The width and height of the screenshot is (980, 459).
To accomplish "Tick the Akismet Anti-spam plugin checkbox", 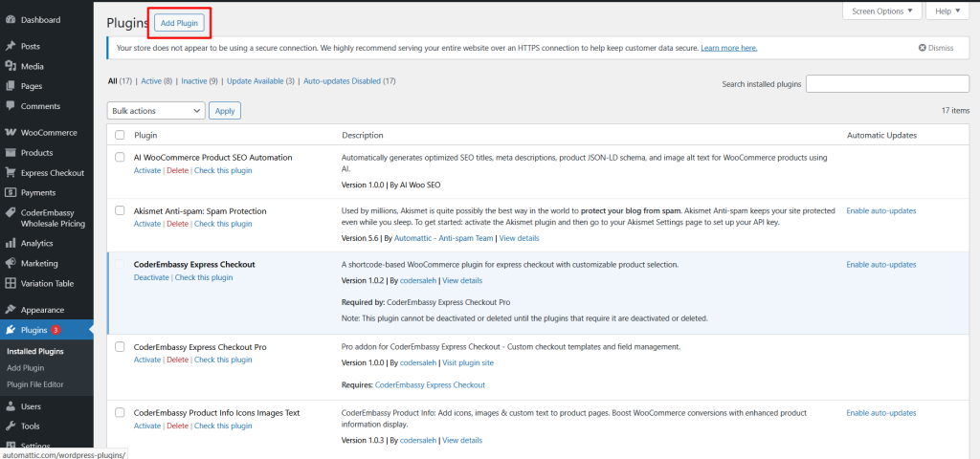I will [x=120, y=210].
